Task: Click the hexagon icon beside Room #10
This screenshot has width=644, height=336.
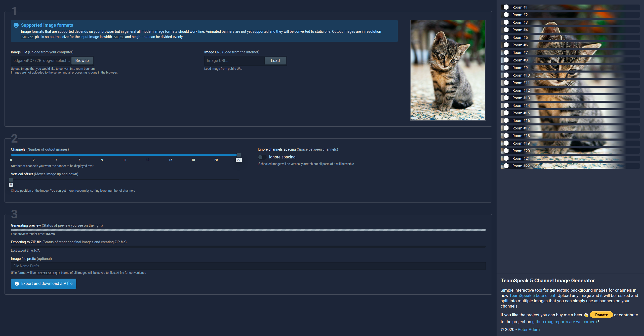Action: [506, 75]
